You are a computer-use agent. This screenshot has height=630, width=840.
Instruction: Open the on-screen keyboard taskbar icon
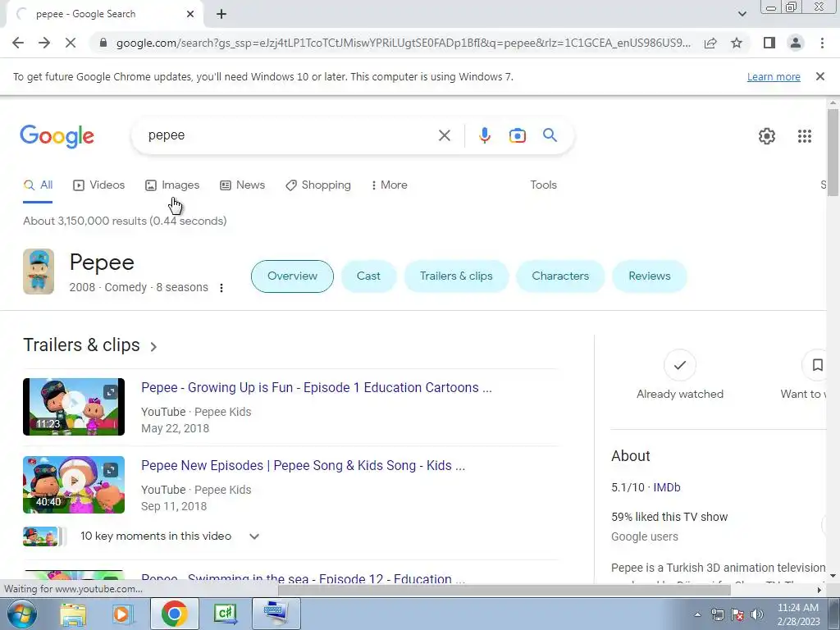pyautogui.click(x=276, y=614)
